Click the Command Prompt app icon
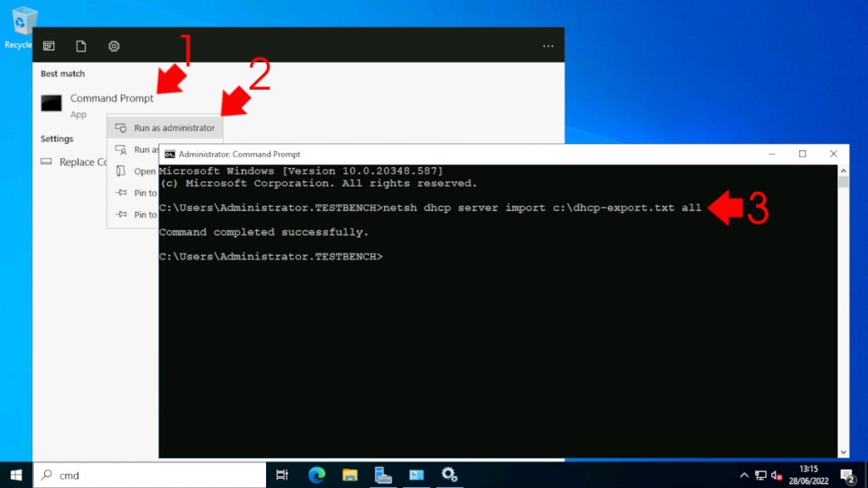 (x=51, y=103)
